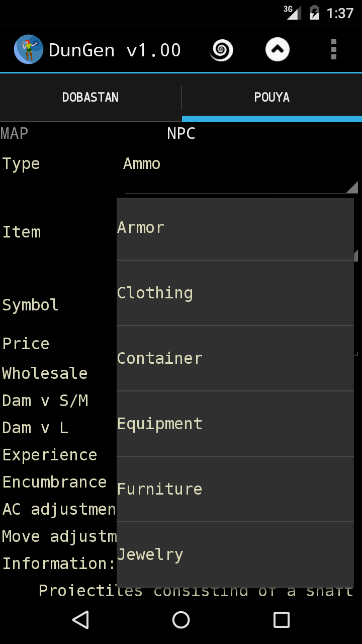362x644 pixels.
Task: Switch to the DOBASTAN tab
Action: click(90, 97)
